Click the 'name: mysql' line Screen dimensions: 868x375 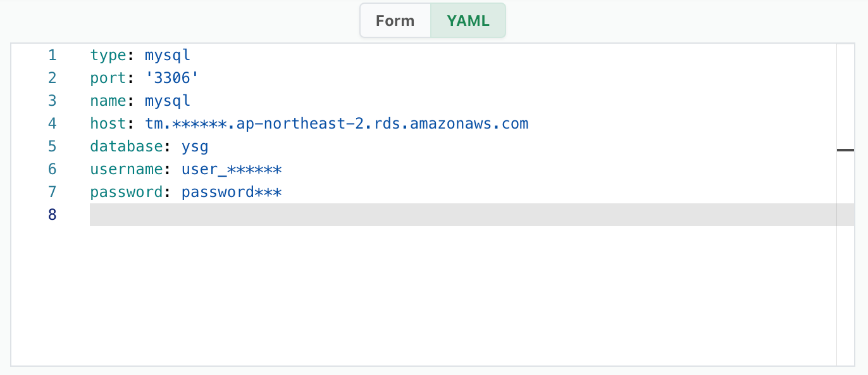click(140, 101)
